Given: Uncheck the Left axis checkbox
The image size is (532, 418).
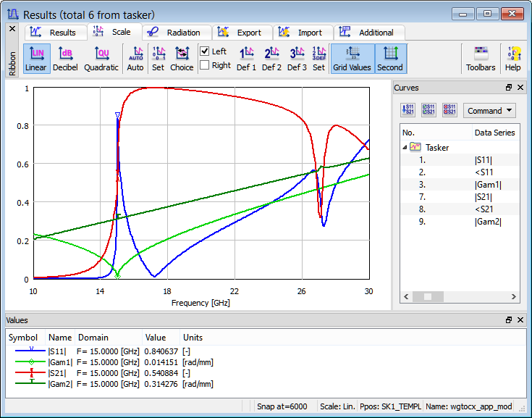Looking at the screenshot, I should click(205, 51).
